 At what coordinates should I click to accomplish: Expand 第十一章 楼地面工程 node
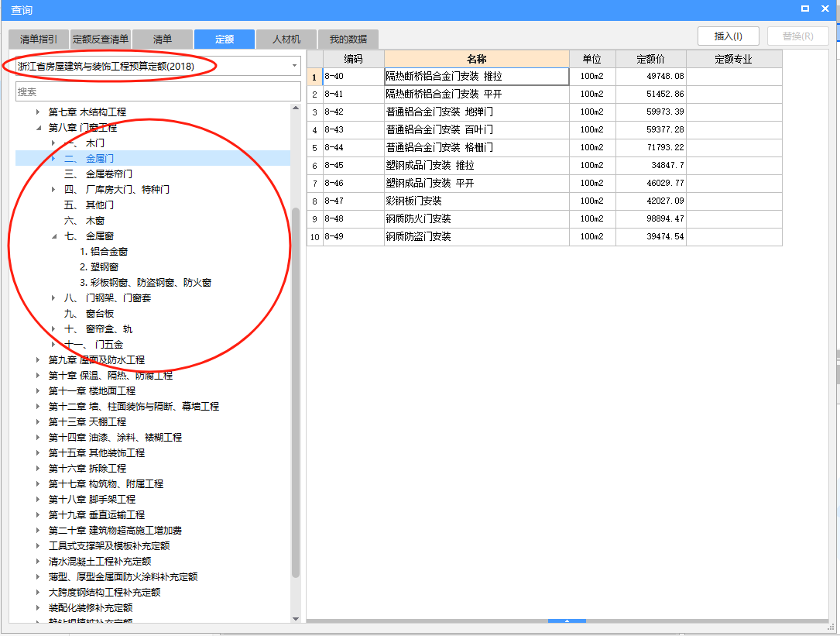point(37,391)
